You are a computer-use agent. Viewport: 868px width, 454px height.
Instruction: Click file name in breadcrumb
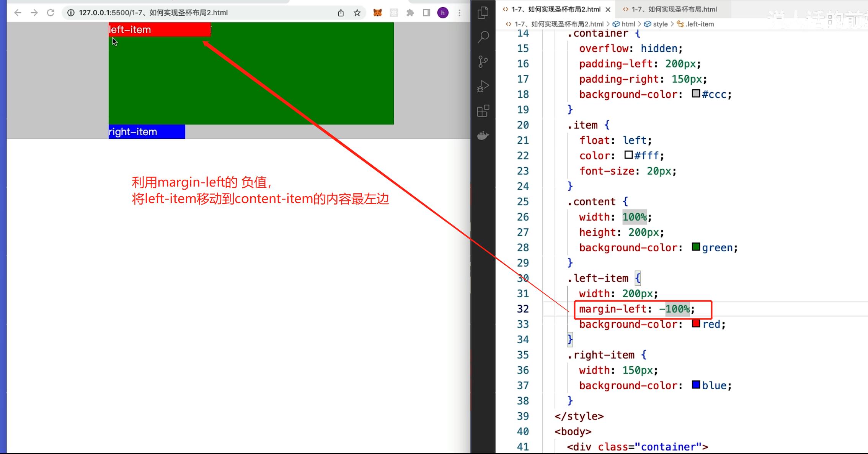pos(559,24)
